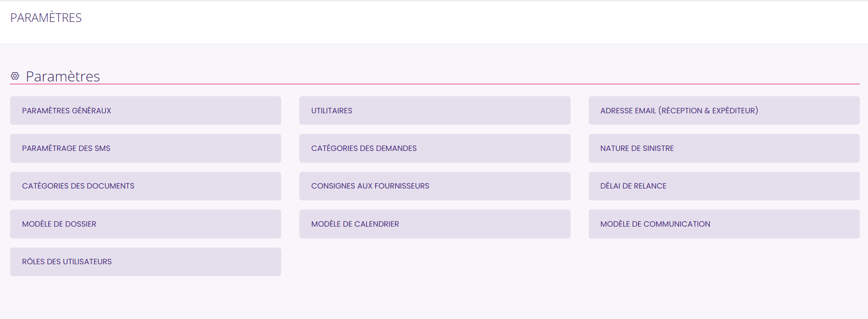The width and height of the screenshot is (868, 319).
Task: Click the PARAMÈTRES page title
Action: click(x=46, y=18)
